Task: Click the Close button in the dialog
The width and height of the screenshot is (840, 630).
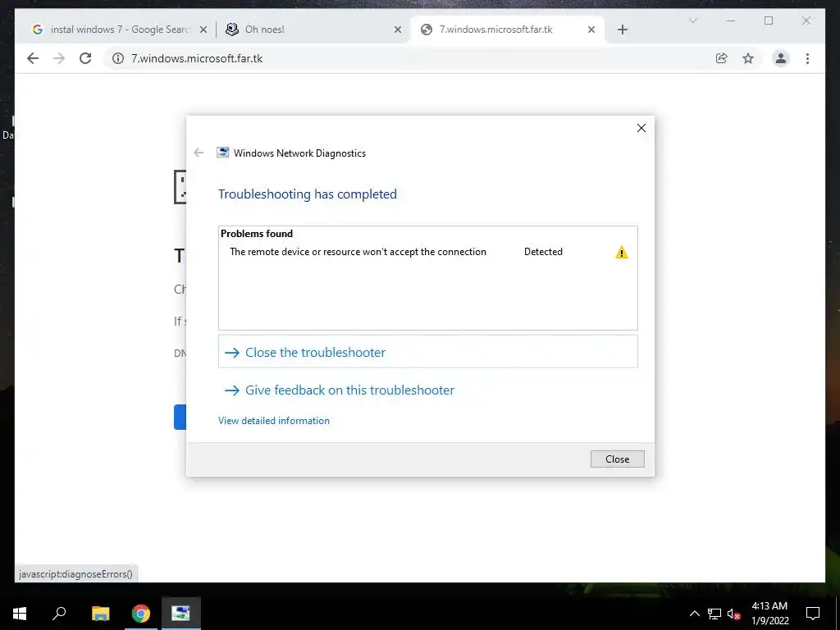Action: [x=617, y=459]
